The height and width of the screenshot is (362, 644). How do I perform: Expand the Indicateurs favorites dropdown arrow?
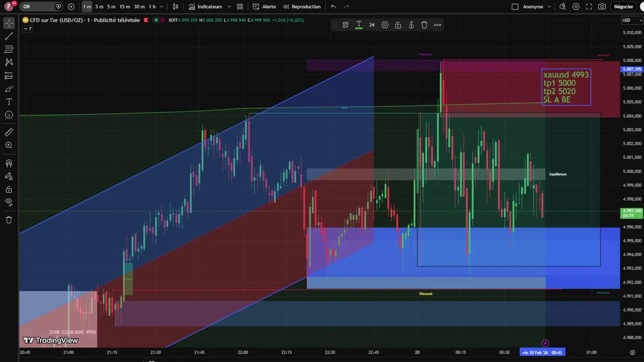point(229,7)
